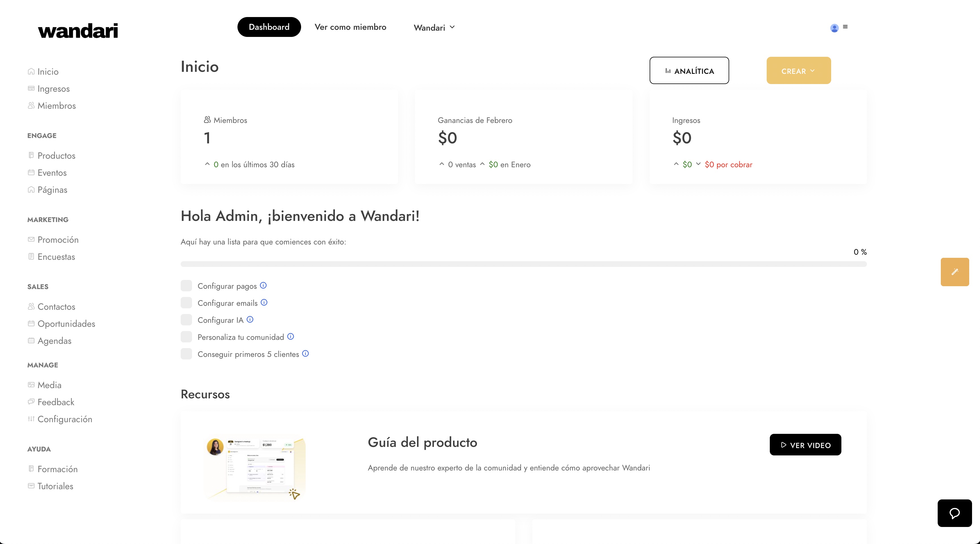The height and width of the screenshot is (544, 980).
Task: Show info for Personaliza tu comunidad
Action: (291, 336)
